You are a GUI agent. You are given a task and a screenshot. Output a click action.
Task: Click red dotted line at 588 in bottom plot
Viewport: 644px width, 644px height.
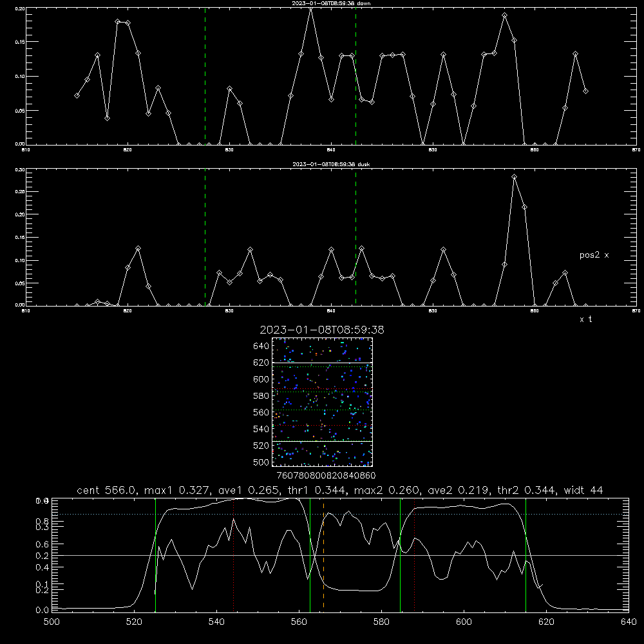point(414,554)
